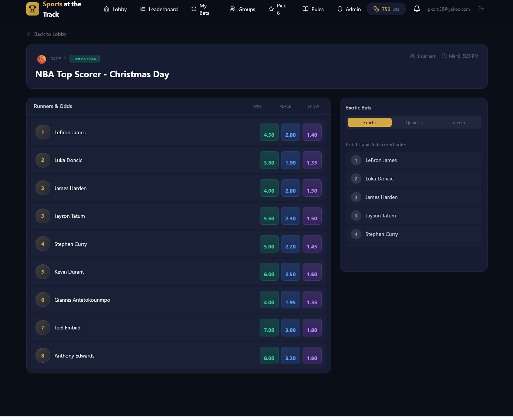This screenshot has width=513, height=420.
Task: Click the Pick 6 star icon
Action: 271,9
